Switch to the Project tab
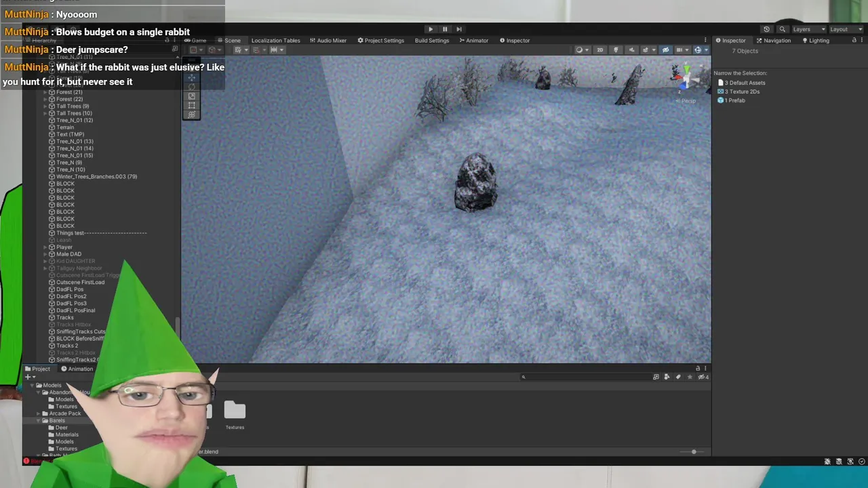868x488 pixels. coord(37,369)
